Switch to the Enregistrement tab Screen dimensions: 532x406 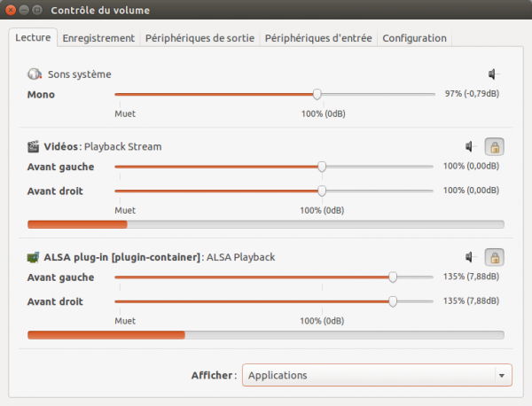(98, 38)
